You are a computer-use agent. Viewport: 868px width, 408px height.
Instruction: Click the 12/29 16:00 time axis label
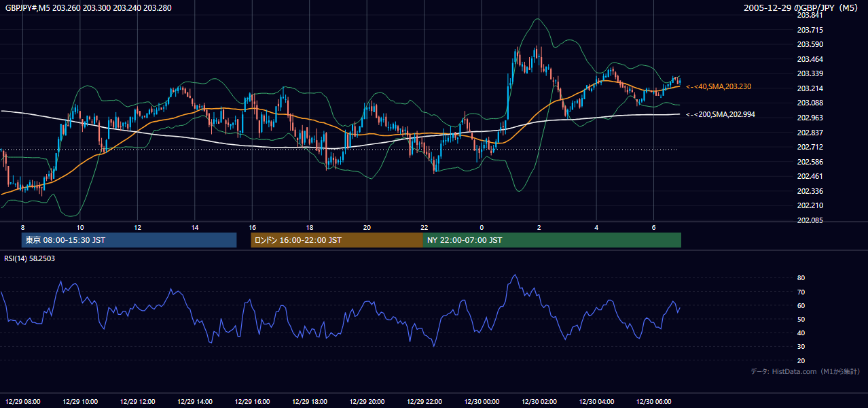pos(252,402)
